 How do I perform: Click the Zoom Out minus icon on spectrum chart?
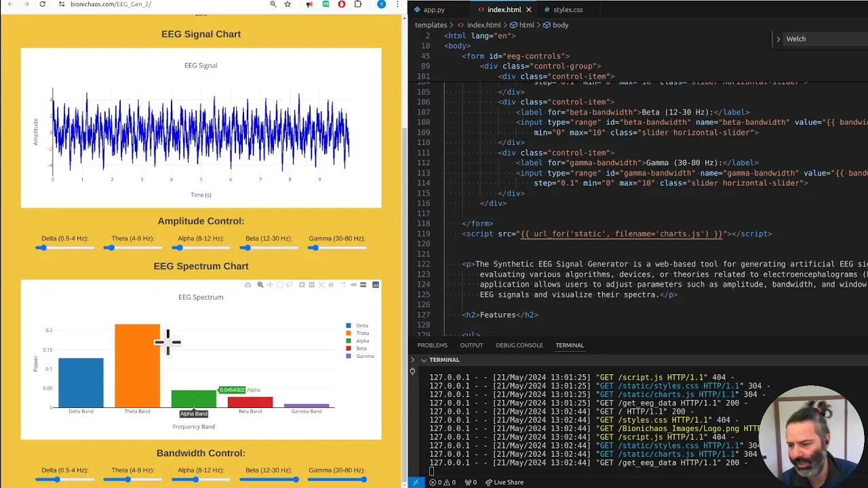(x=311, y=285)
